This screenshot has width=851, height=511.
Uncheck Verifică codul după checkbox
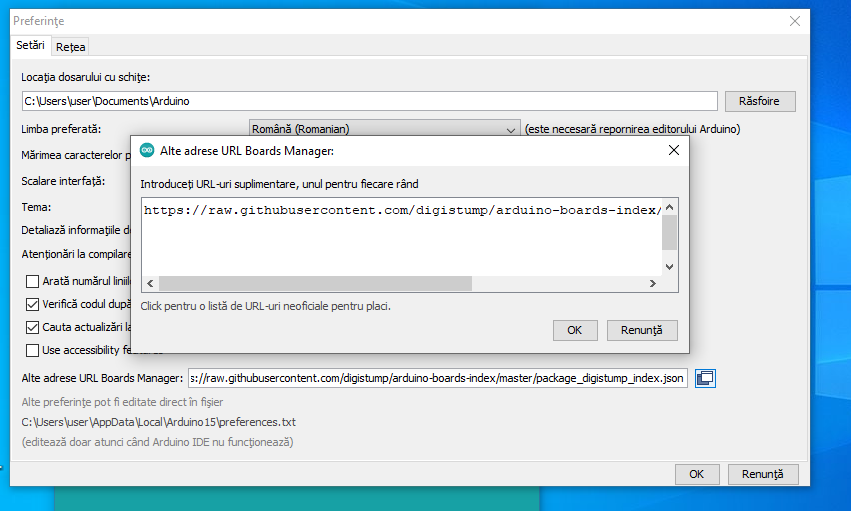(33, 304)
